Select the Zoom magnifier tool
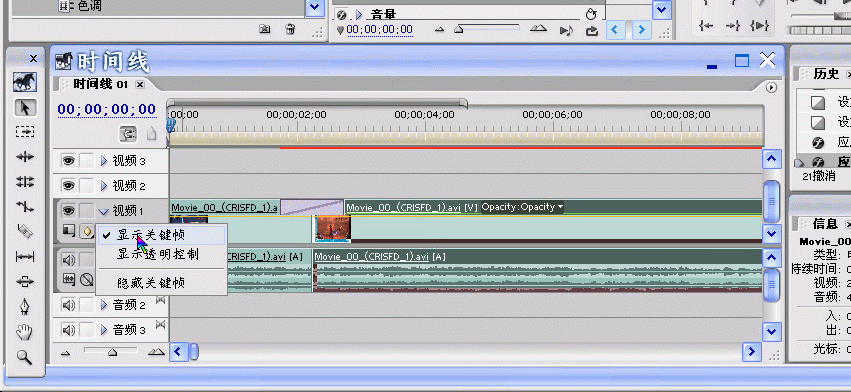Image resolution: width=851 pixels, height=392 pixels. [x=25, y=357]
